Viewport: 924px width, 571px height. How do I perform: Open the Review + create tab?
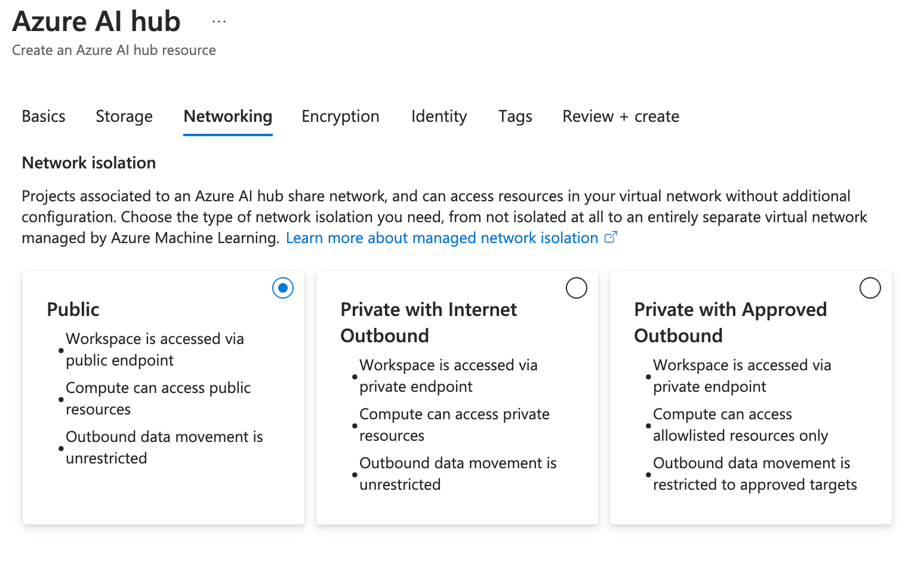[x=621, y=116]
